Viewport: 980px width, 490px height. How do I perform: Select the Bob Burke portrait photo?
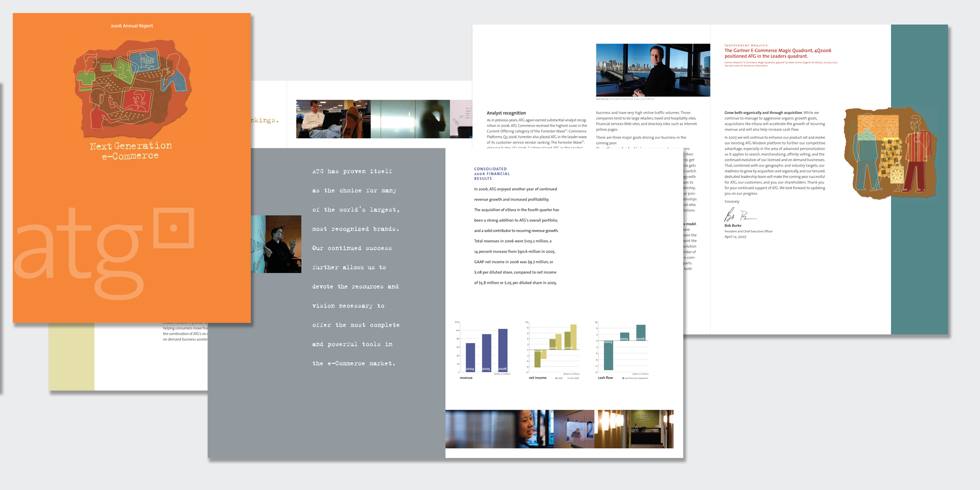[653, 70]
